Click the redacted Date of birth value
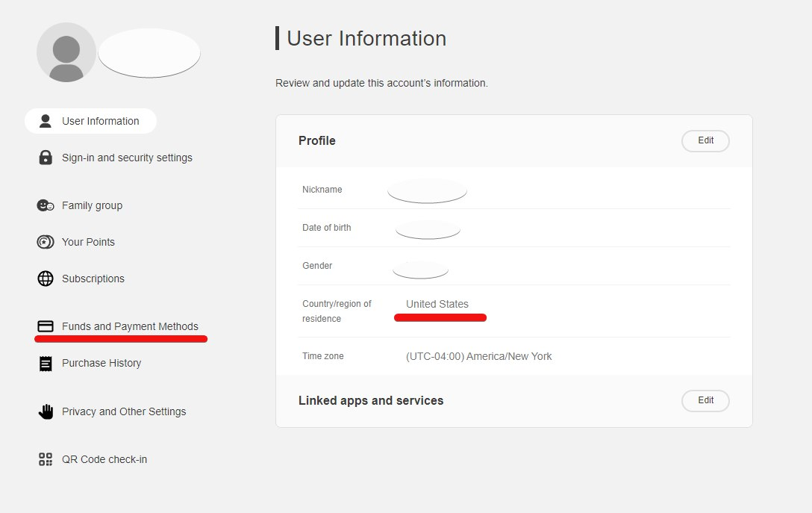Screen dimensions: 812x513 point(428,228)
